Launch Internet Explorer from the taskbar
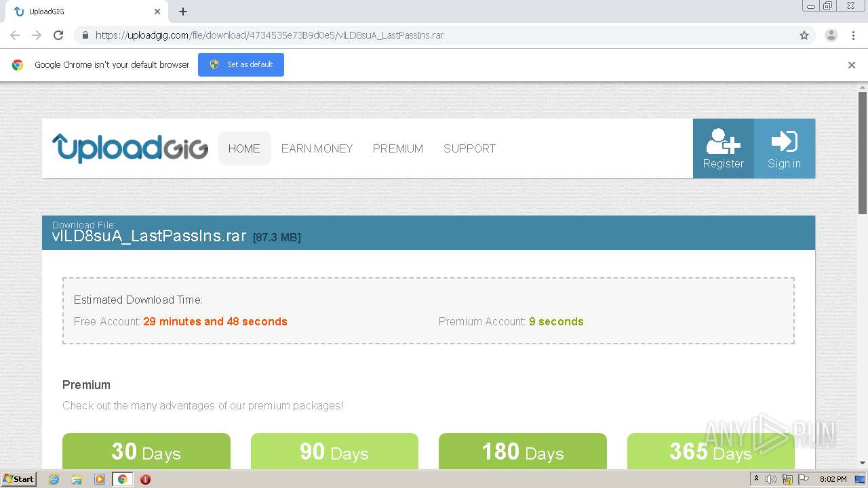 54,479
